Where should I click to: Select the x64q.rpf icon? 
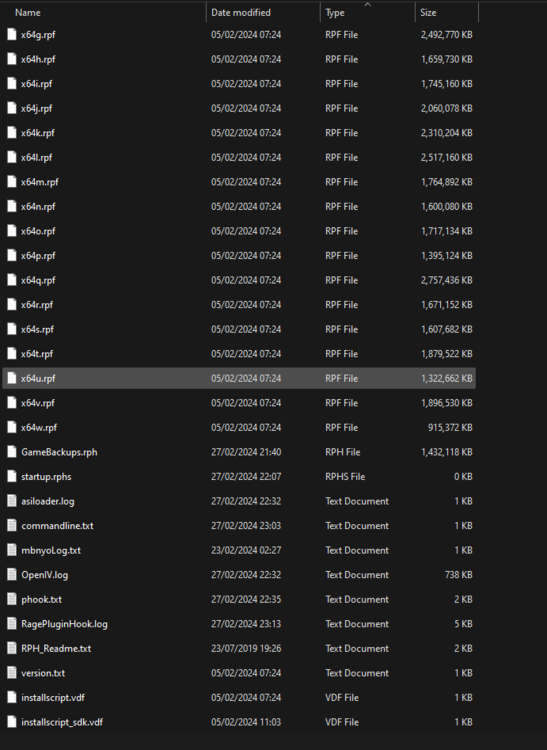12,280
